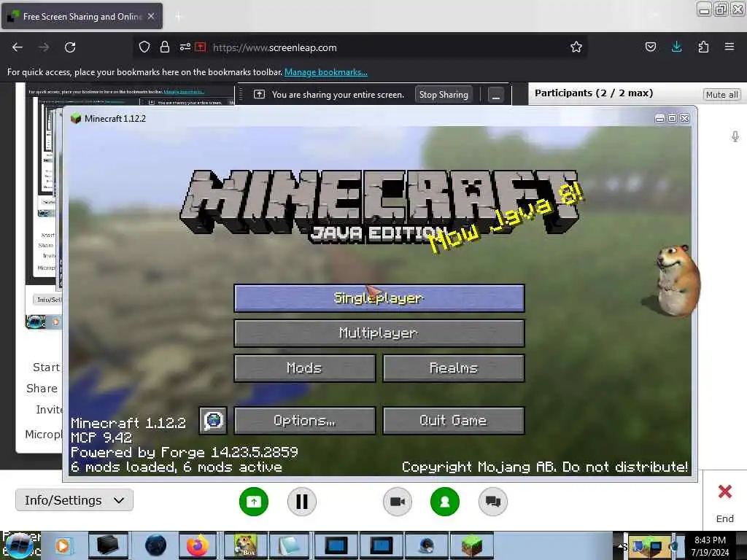Toggle the green participants button
Viewport: 747px width, 560px height.
click(445, 502)
